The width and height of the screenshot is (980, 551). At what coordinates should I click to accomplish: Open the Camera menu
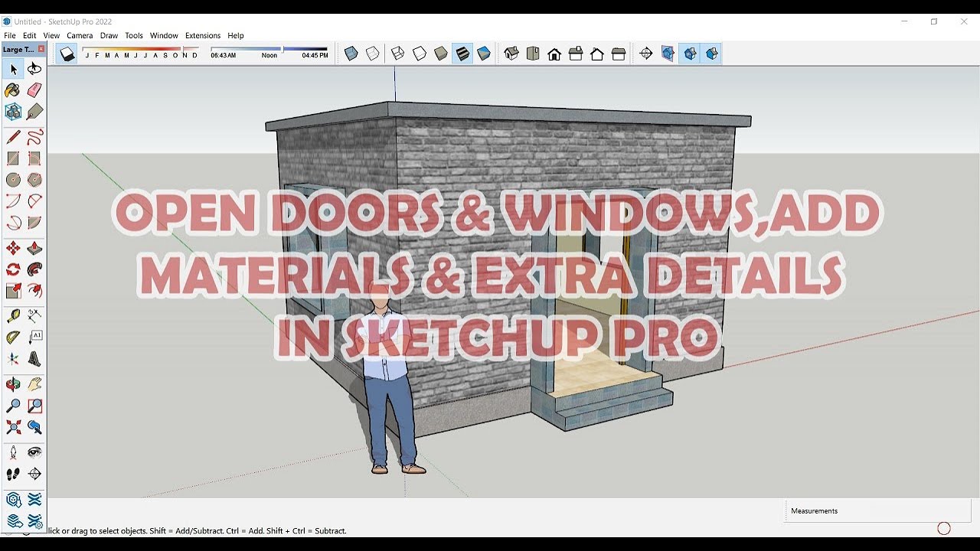pyautogui.click(x=80, y=35)
